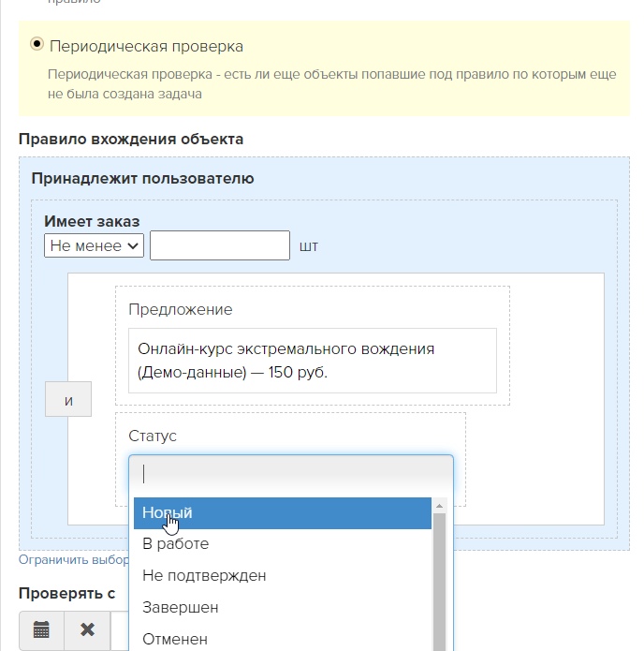Screen dimensions: 644x651
Task: Clear the date with the X icon
Action: pos(87,629)
